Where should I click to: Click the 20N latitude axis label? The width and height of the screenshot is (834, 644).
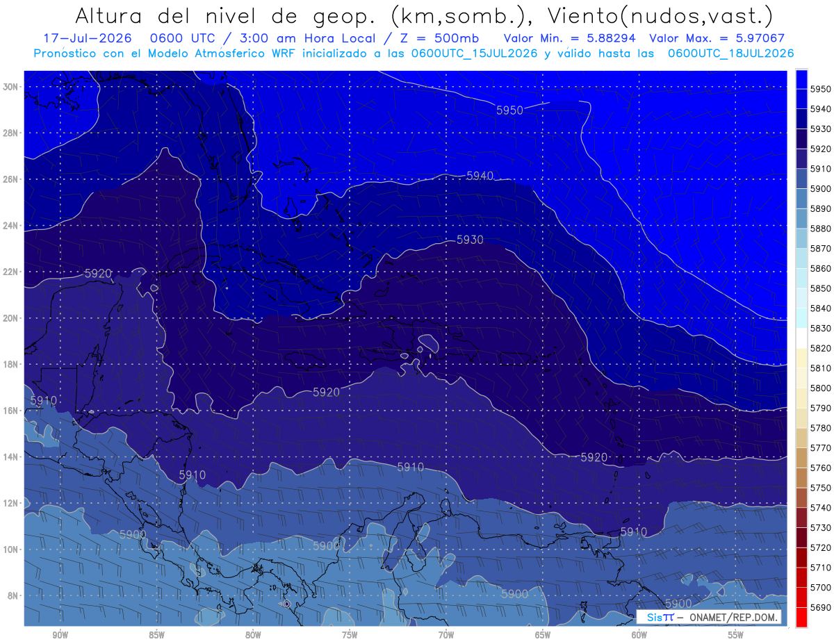tap(12, 318)
